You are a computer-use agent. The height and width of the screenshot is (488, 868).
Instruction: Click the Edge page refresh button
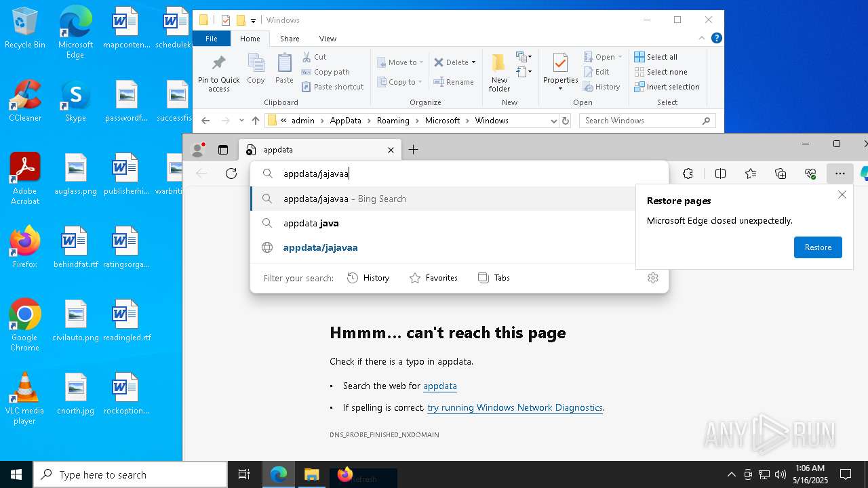[231, 174]
